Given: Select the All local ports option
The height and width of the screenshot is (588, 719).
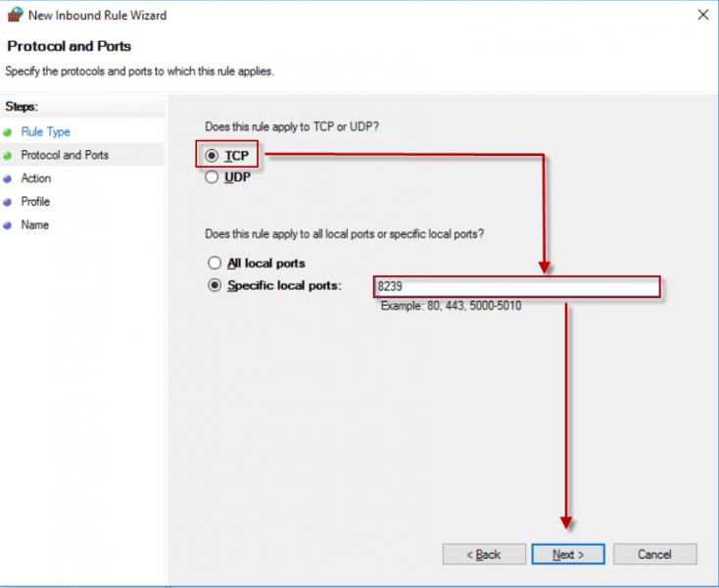Looking at the screenshot, I should 215,264.
